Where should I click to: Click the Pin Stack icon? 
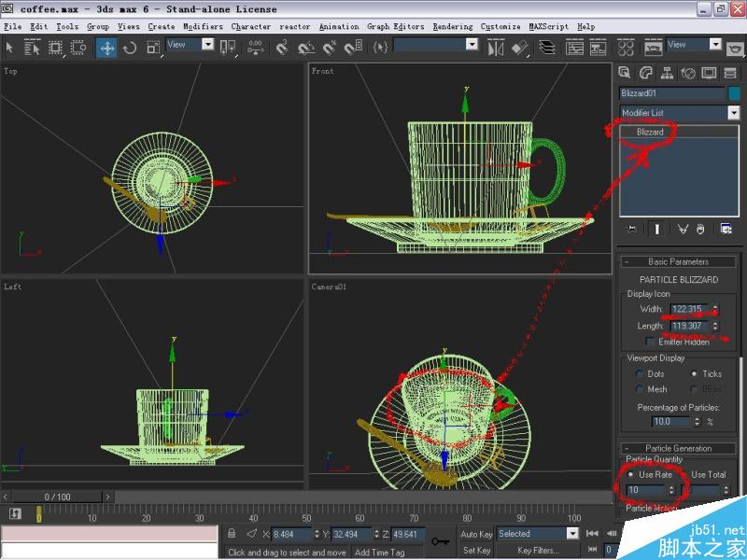point(632,229)
